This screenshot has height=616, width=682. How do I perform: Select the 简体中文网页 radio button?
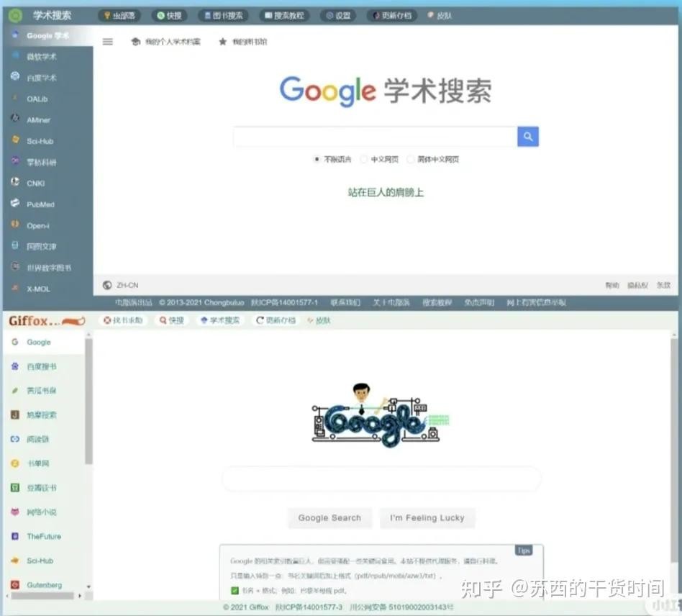tap(411, 160)
